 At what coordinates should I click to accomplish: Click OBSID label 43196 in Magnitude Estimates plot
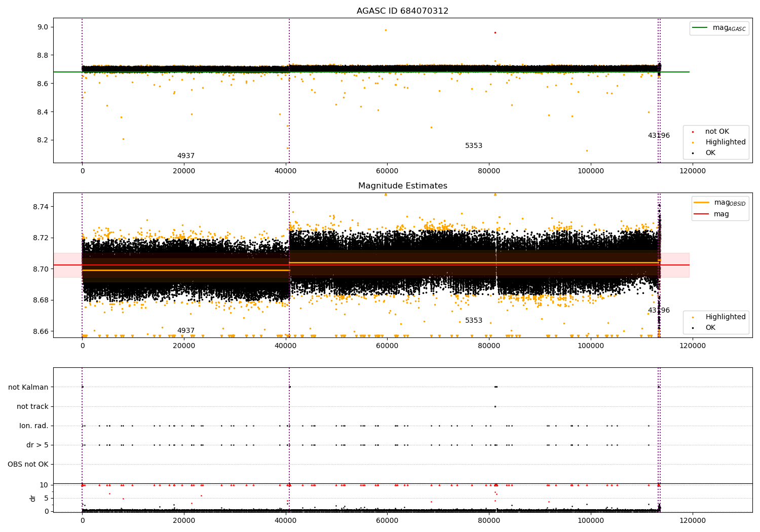click(x=659, y=311)
